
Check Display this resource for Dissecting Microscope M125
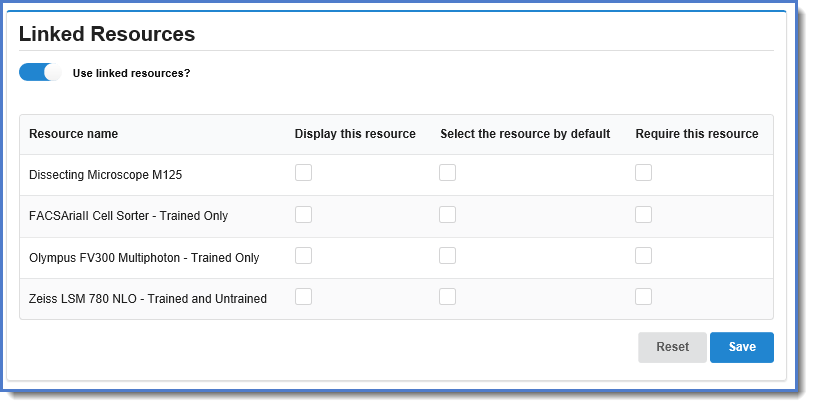303,173
